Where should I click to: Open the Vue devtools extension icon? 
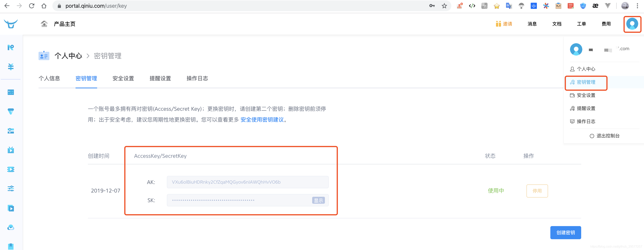(x=608, y=6)
